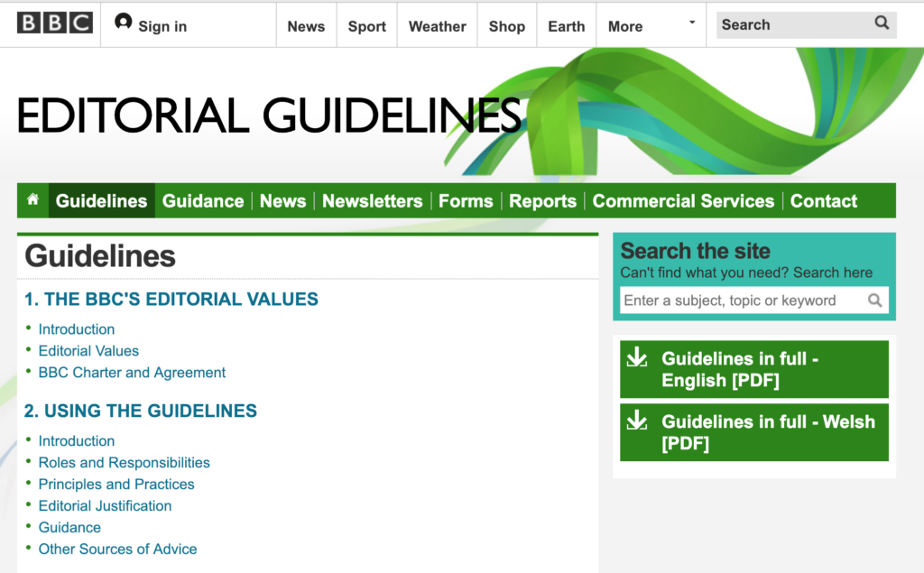Open Editorial Justification link
Image resolution: width=924 pixels, height=573 pixels.
[x=105, y=506]
